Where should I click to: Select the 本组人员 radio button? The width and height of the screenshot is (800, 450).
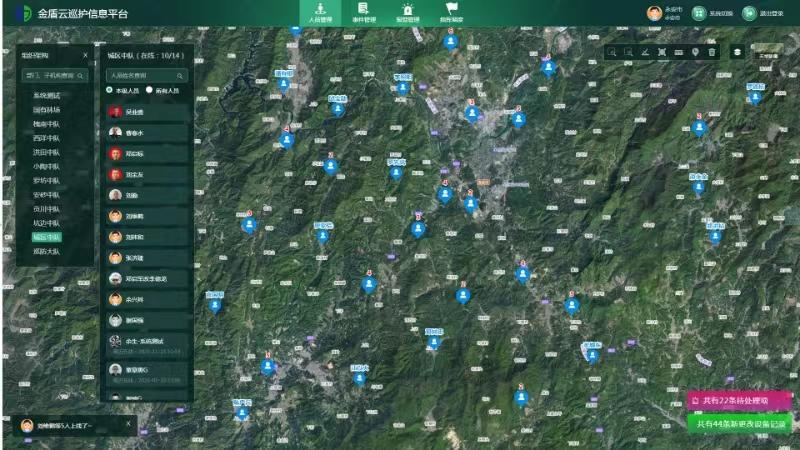click(110, 90)
